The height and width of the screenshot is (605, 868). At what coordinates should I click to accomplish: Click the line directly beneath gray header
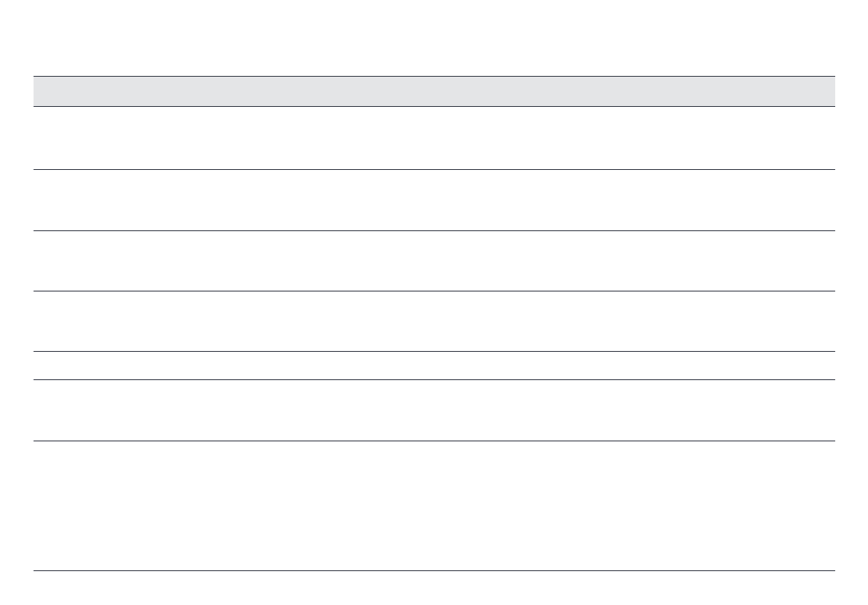[x=434, y=106]
